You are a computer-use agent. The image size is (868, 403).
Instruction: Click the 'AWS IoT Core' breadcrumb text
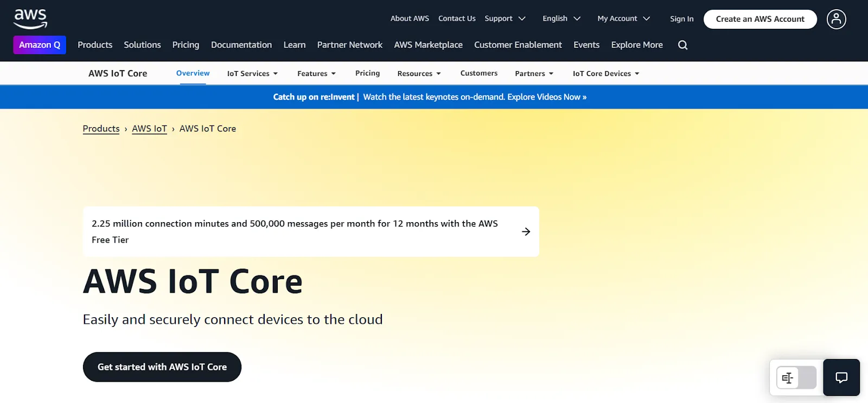click(x=208, y=129)
